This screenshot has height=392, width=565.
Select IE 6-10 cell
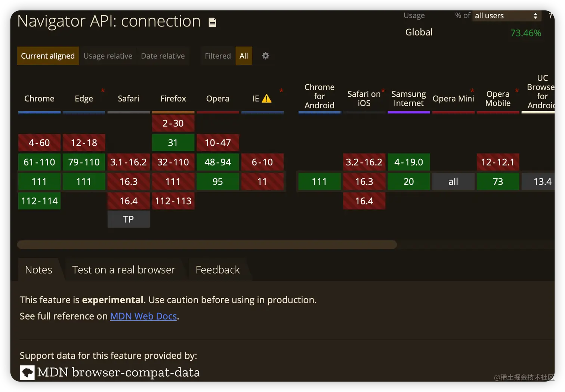(x=262, y=162)
